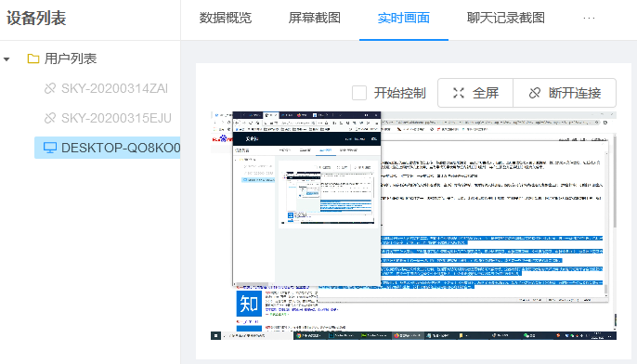The width and height of the screenshot is (637, 364).
Task: Click Start button in remote taskbar
Action: point(216,336)
